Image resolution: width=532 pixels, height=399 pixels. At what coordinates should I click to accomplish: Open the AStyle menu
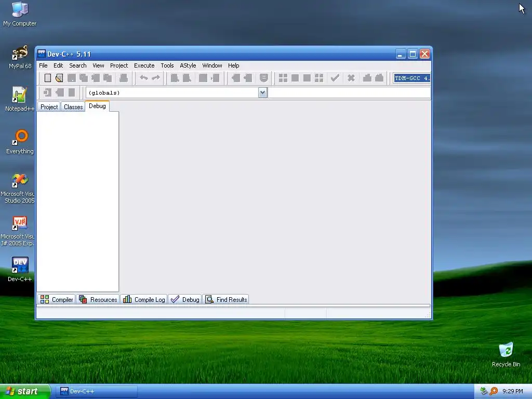click(188, 65)
